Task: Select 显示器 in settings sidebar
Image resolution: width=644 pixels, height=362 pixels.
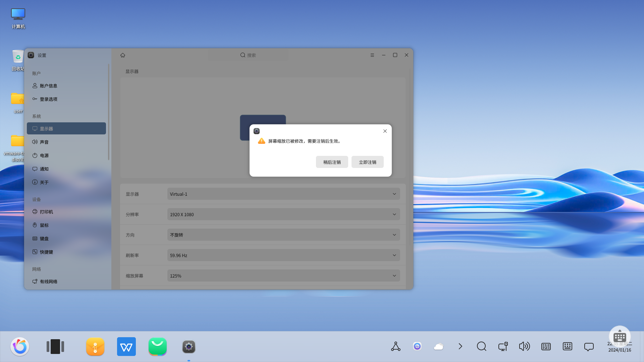Action: tap(66, 128)
